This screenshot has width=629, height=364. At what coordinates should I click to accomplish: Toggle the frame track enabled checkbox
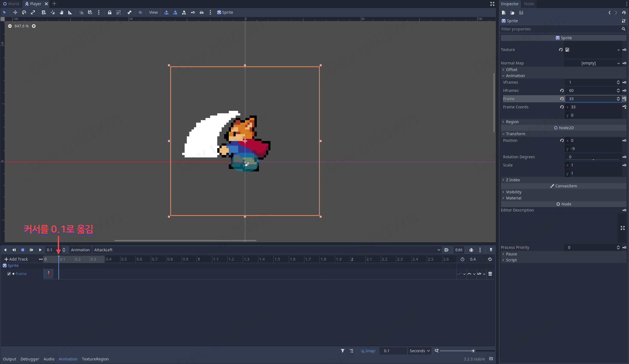point(9,274)
